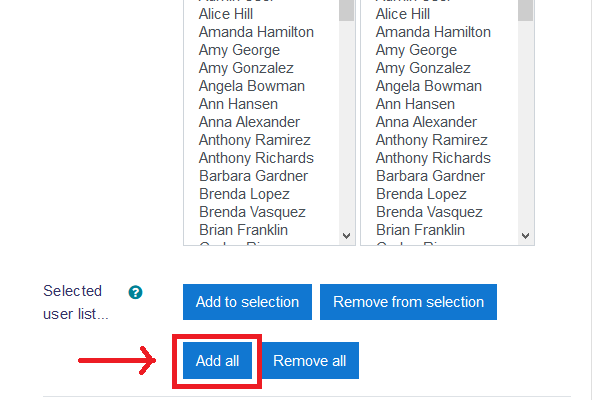Select Amy George in left list
The image size is (592, 400).
coord(239,50)
